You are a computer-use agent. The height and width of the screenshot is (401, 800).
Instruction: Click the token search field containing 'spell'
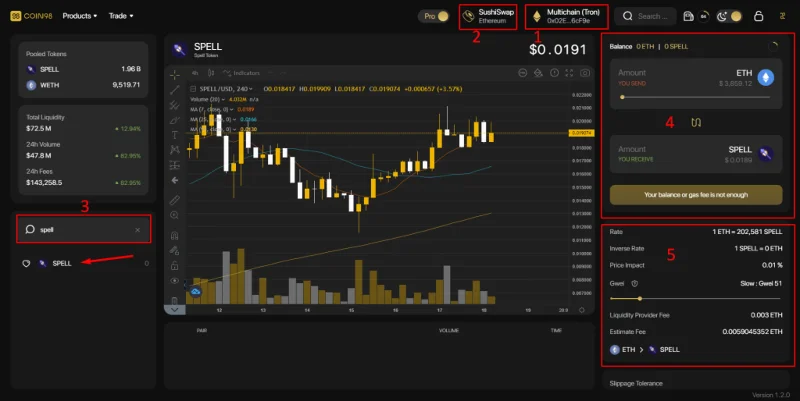84,229
